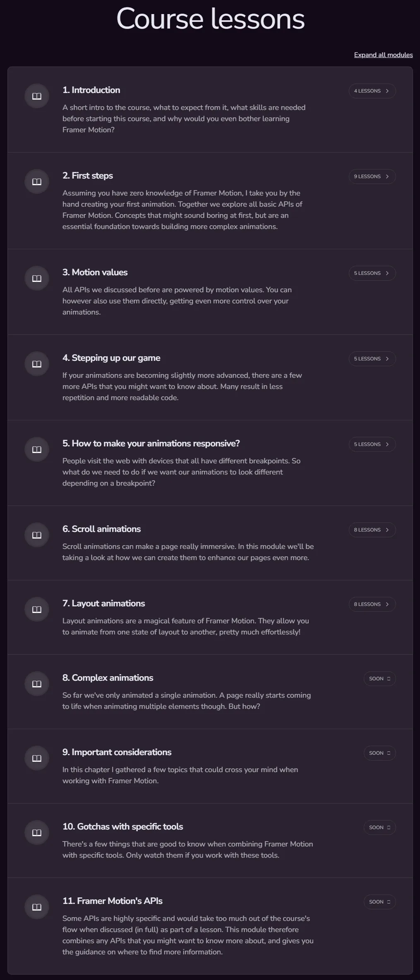Click SOON badge for Important considerations
This screenshot has width=420, height=980.
click(x=379, y=753)
